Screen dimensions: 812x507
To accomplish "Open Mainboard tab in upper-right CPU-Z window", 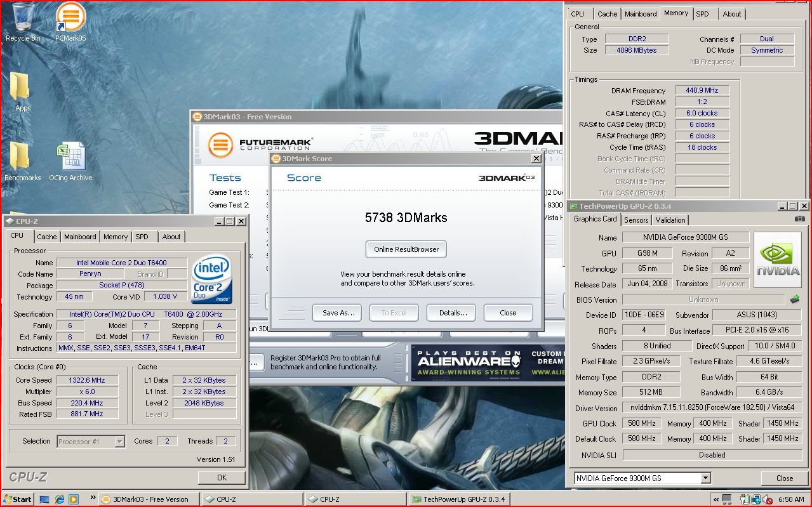I will pos(641,13).
